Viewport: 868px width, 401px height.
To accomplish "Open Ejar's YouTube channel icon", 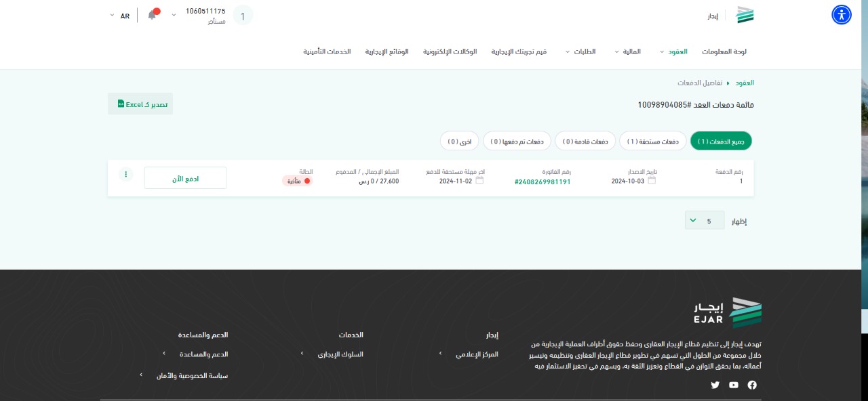I will (733, 385).
